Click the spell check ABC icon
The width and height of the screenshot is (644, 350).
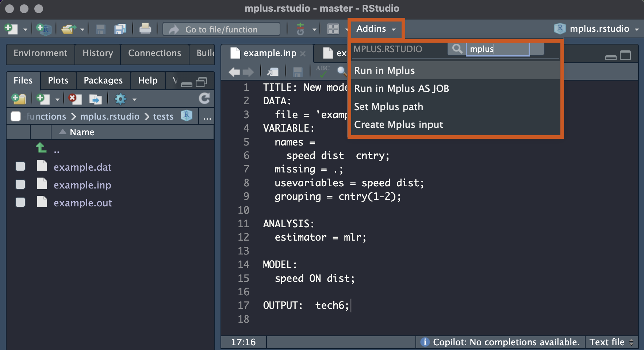click(323, 71)
